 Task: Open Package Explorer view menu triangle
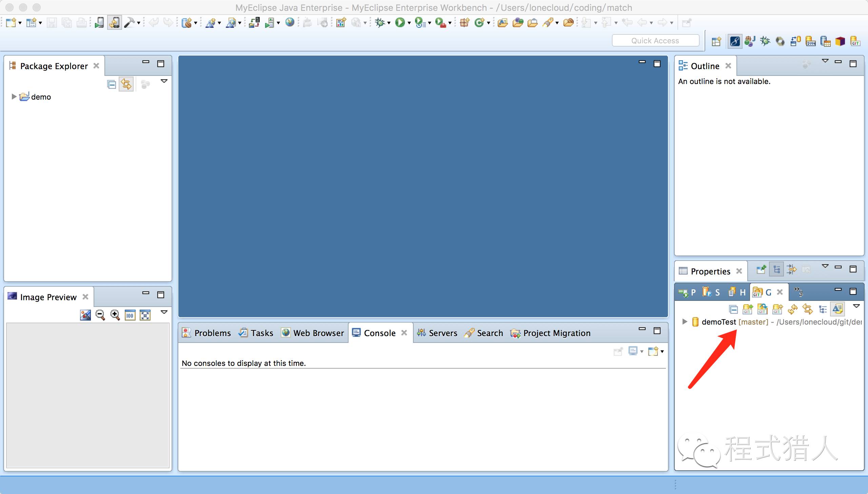164,81
